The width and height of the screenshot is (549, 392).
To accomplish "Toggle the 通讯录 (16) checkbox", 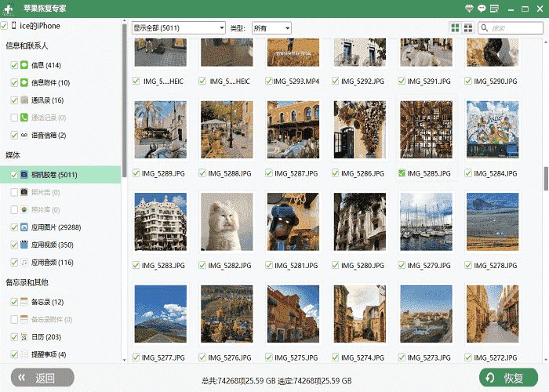I will [x=14, y=100].
